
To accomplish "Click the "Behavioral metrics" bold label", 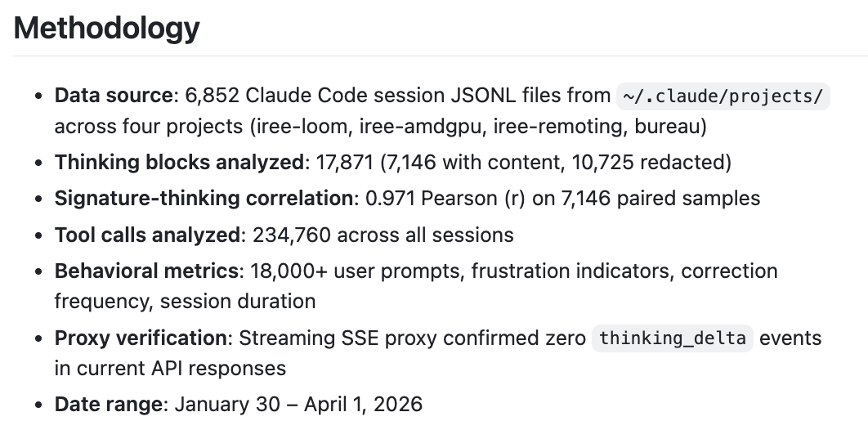I will (x=148, y=271).
